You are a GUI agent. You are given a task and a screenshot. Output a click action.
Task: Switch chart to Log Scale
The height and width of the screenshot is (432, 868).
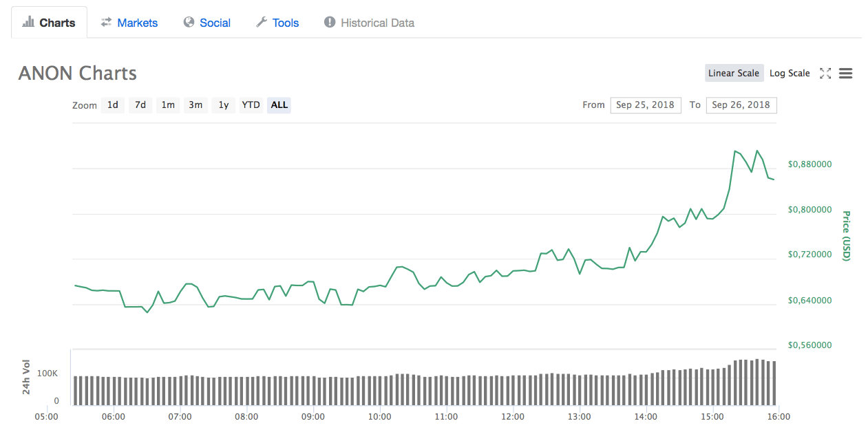[x=790, y=74]
